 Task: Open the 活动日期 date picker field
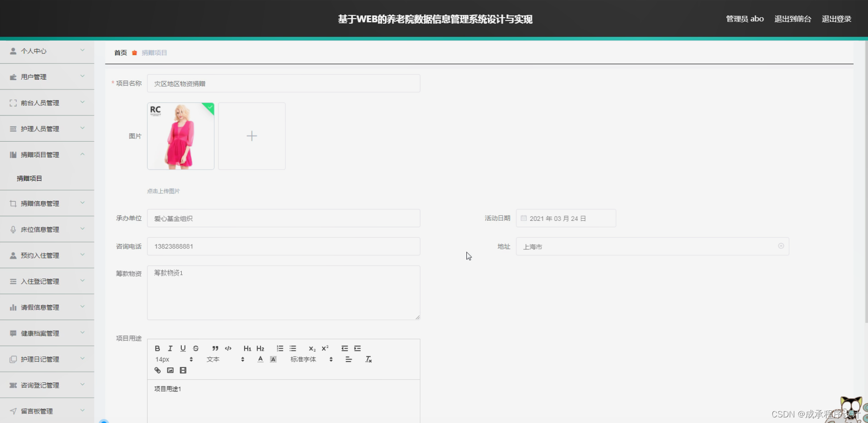(x=566, y=218)
